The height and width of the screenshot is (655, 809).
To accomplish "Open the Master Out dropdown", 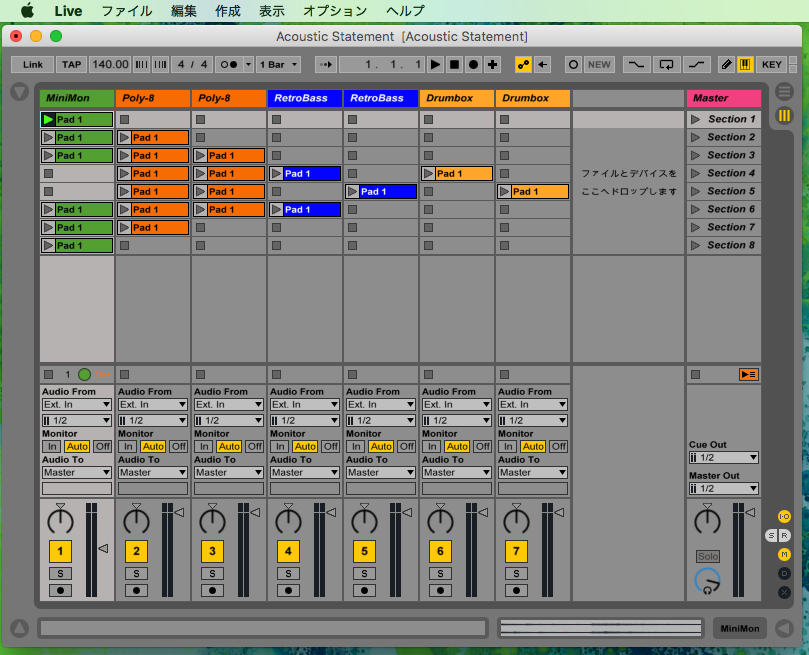I will coord(723,488).
